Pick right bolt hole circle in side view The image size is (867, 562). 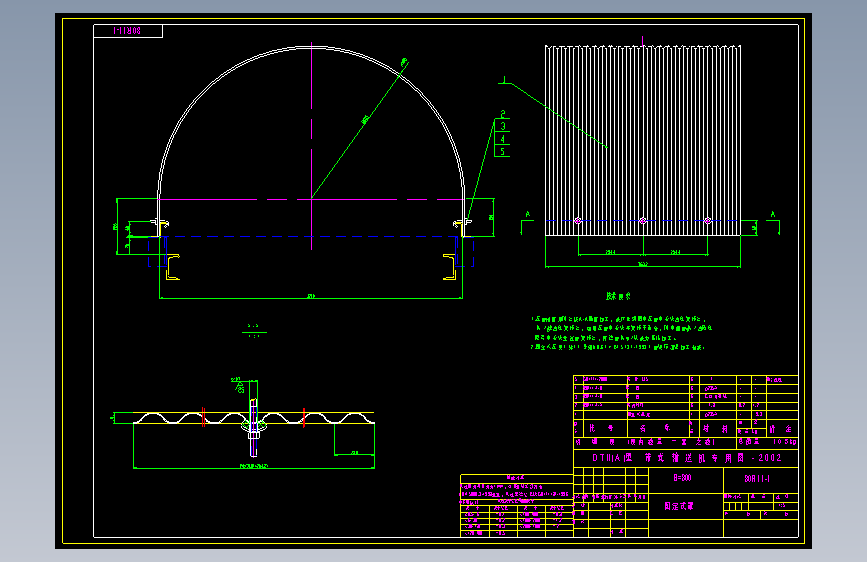pyautogui.click(x=708, y=221)
